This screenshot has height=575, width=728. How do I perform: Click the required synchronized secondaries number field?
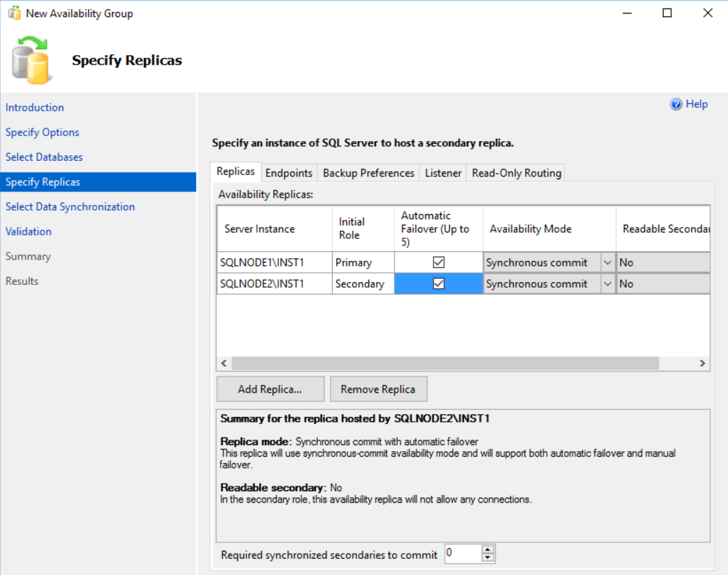click(x=462, y=554)
